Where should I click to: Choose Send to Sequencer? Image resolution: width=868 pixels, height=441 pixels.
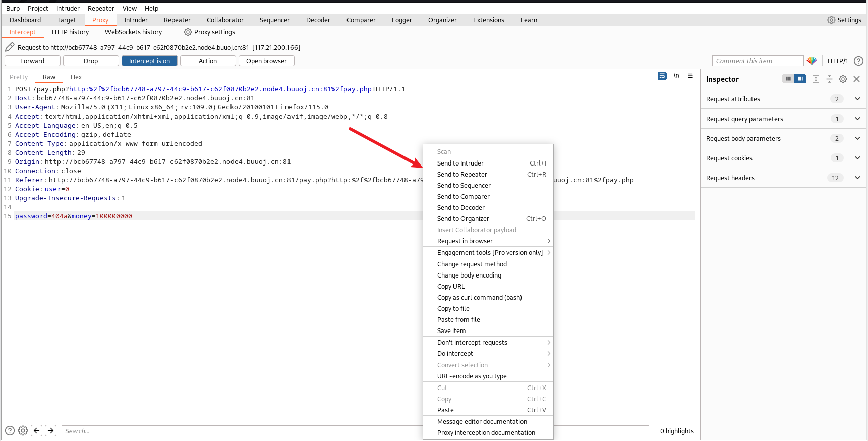pos(488,185)
